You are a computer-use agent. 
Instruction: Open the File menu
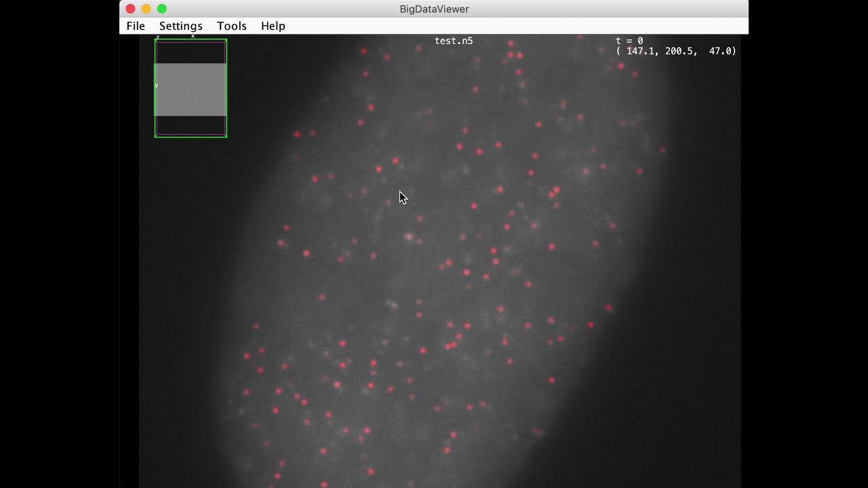136,26
